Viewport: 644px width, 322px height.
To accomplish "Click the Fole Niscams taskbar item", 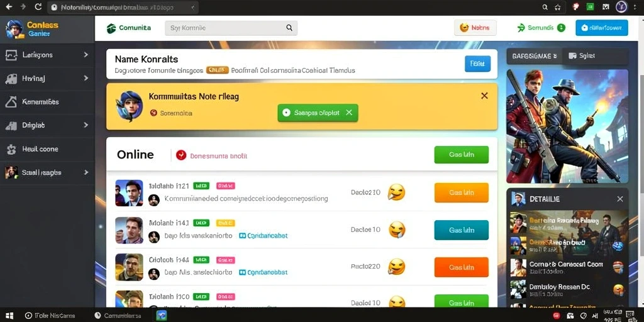I will coord(50,316).
